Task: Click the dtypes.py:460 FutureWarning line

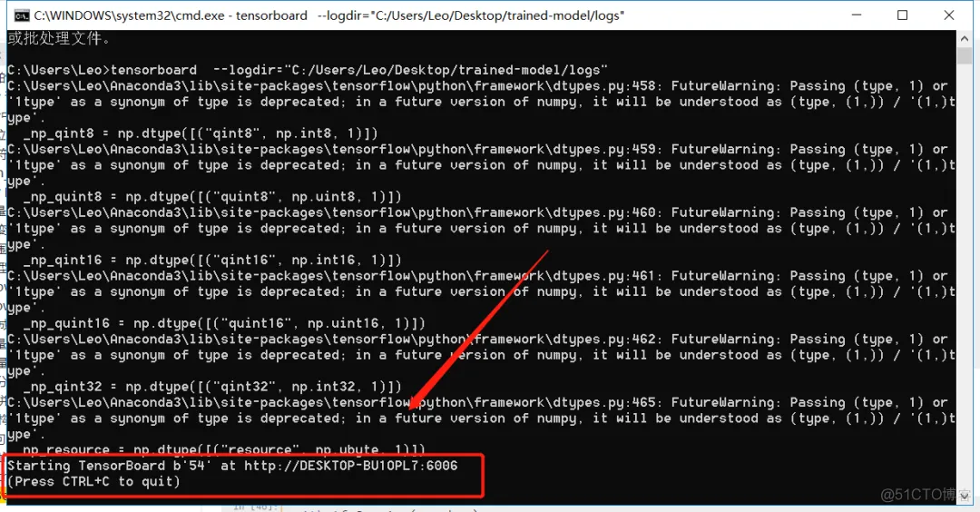Action: click(x=478, y=212)
